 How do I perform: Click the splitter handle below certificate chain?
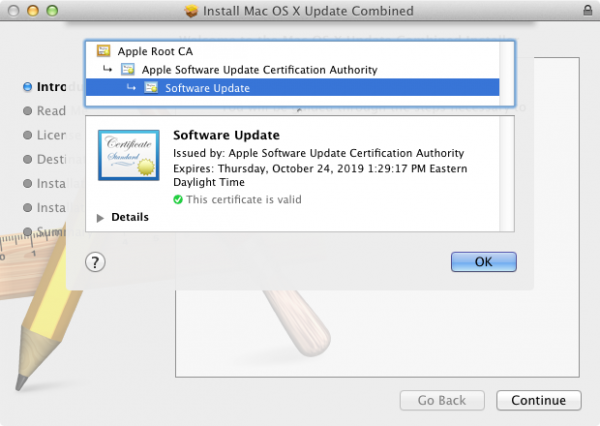pyautogui.click(x=299, y=110)
